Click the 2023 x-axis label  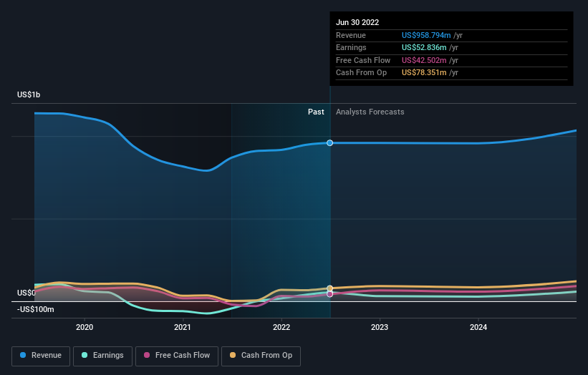380,327
